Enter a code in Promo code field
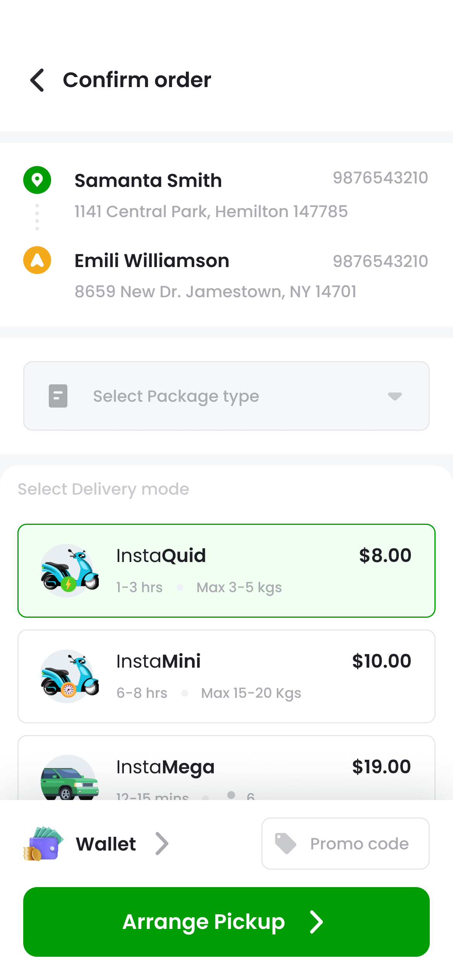This screenshot has height=980, width=453. pyautogui.click(x=359, y=844)
